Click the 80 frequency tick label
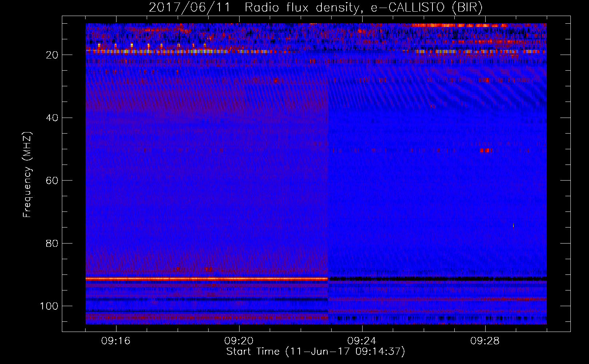589x364 pixels. click(x=52, y=243)
